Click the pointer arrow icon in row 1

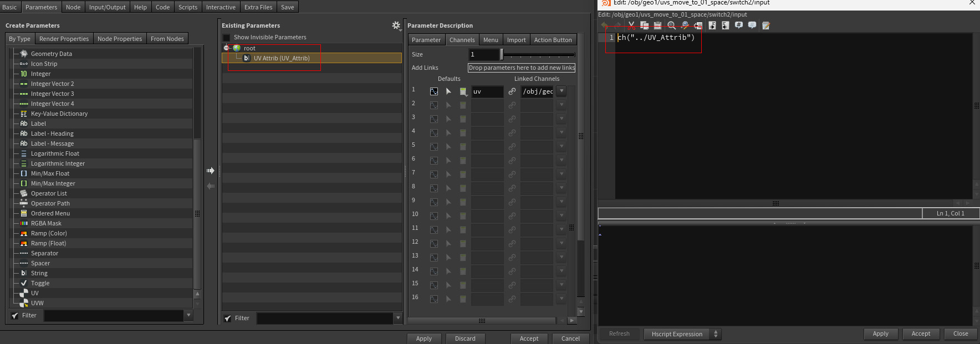[448, 91]
